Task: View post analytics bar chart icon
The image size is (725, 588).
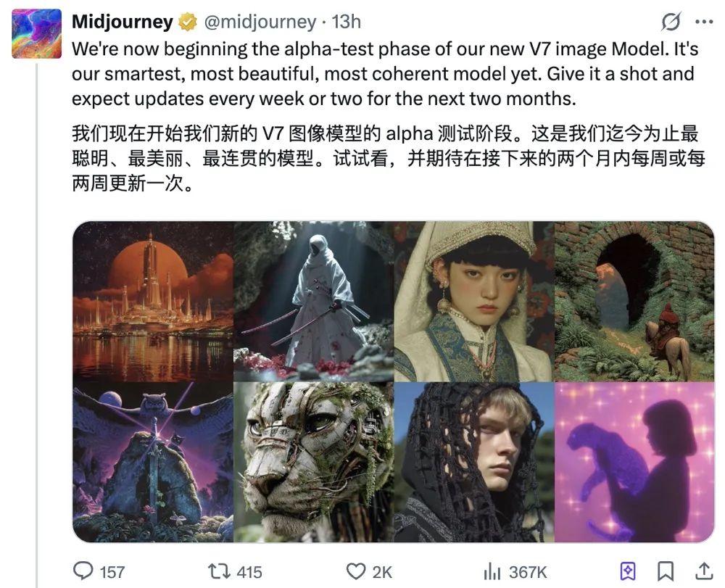Action: [492, 572]
